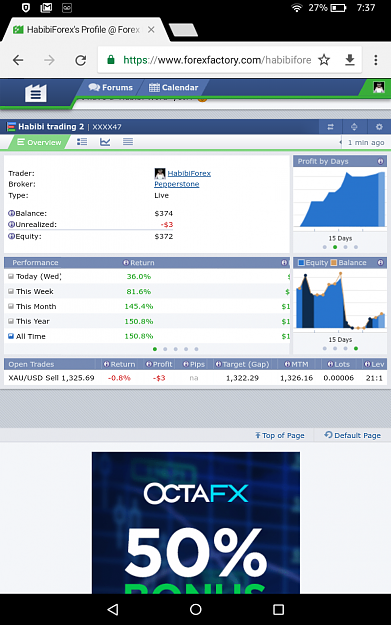Select first dot under Profit by Days chart

click(x=324, y=247)
